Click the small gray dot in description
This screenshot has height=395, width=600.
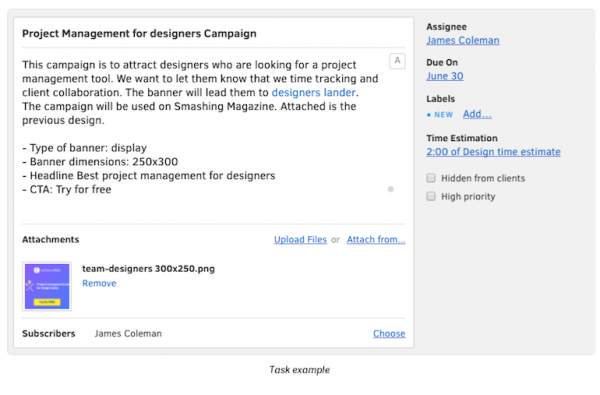(391, 189)
